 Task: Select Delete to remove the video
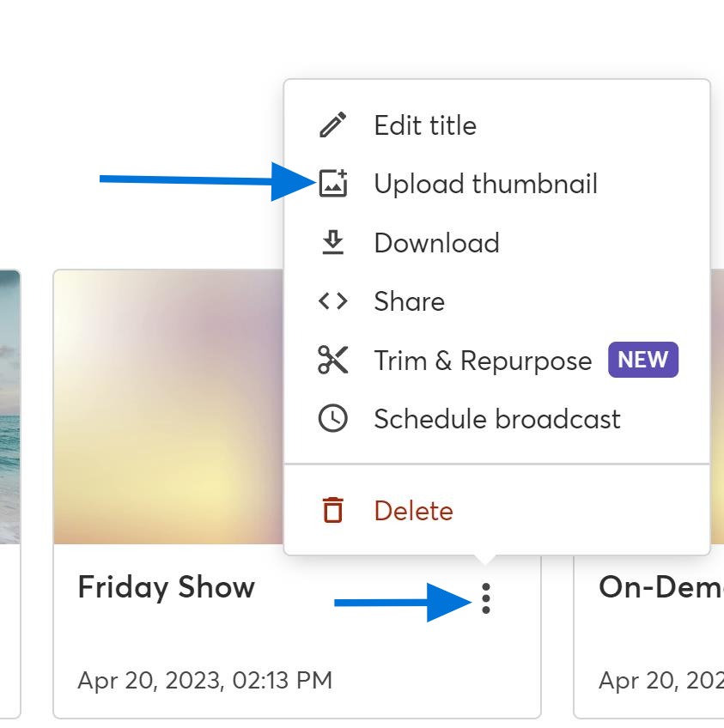pos(413,510)
